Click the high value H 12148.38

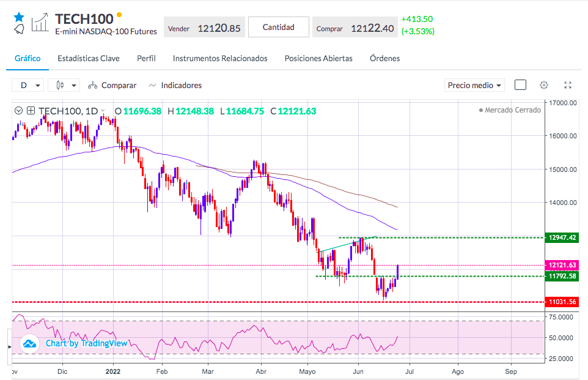point(191,111)
